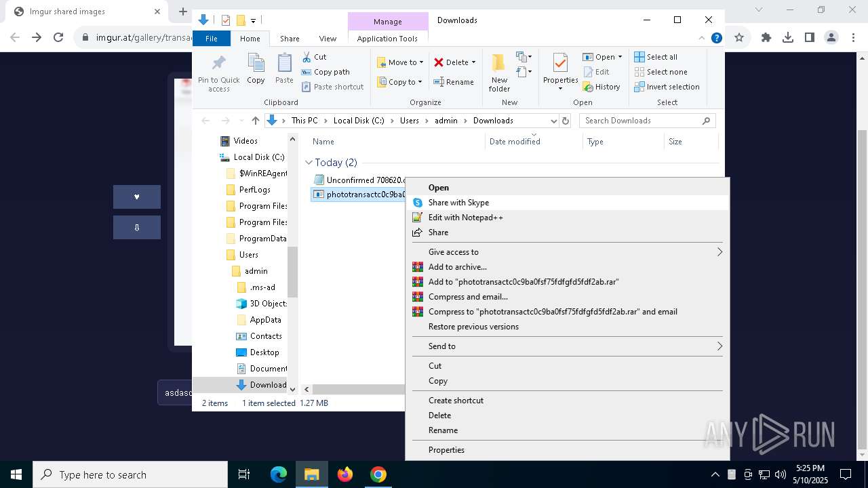Click Select all in the ribbon
Screen dimensions: 868x488
(656, 57)
